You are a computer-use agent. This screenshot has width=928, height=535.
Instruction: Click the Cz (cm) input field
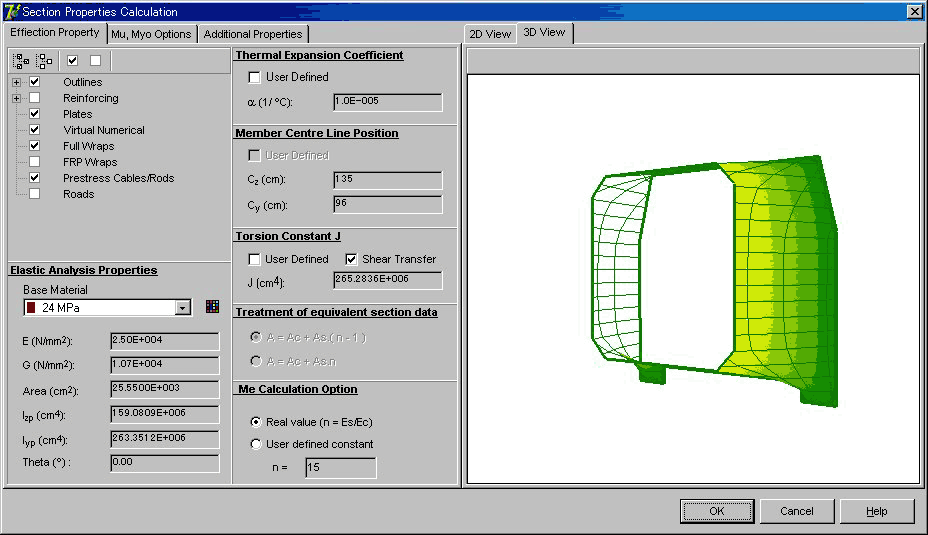[x=388, y=180]
